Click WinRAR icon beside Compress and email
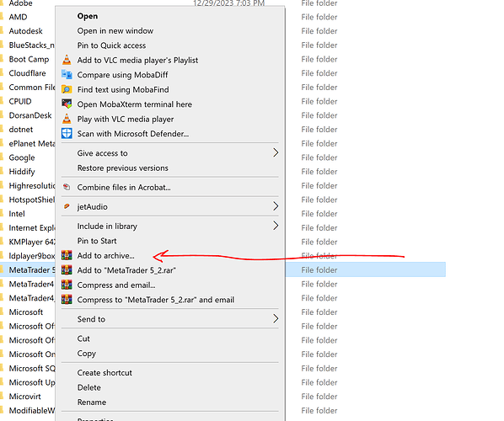The width and height of the screenshot is (504, 421). click(x=67, y=285)
